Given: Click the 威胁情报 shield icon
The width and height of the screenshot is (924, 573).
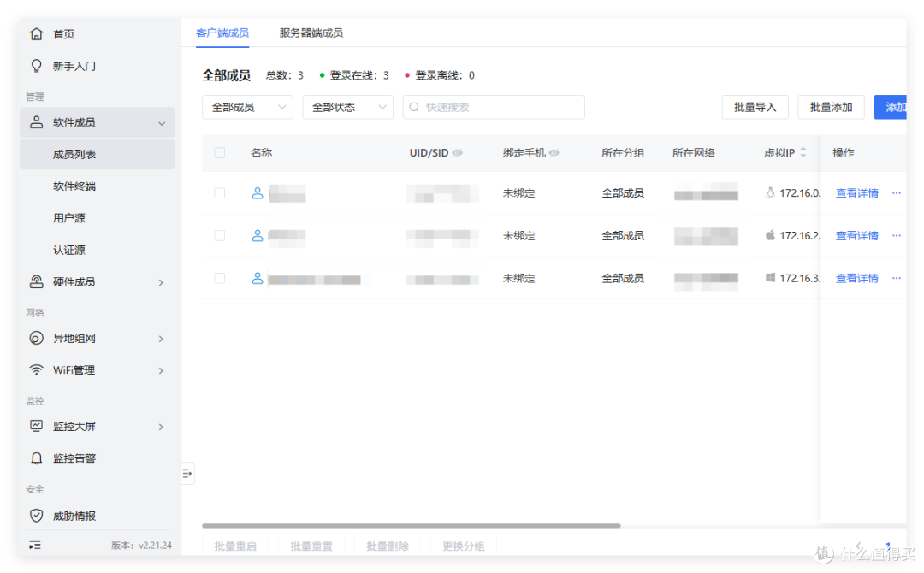Looking at the screenshot, I should (x=37, y=516).
